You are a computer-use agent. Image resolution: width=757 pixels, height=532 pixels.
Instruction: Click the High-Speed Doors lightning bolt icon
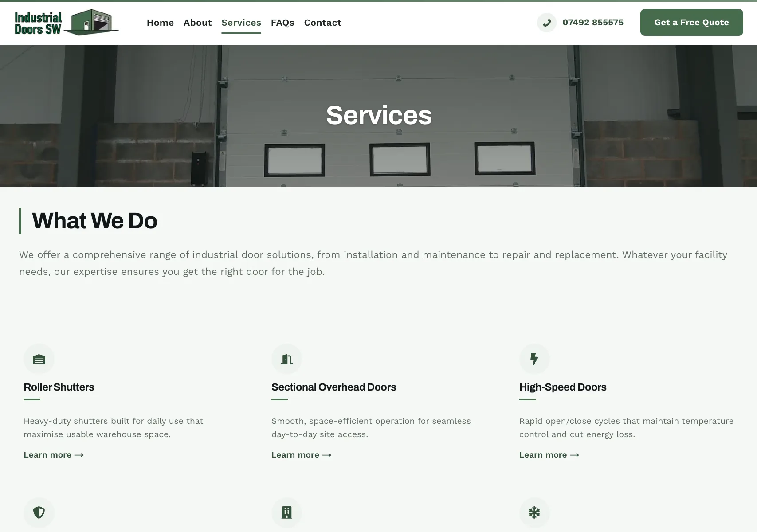pos(534,359)
